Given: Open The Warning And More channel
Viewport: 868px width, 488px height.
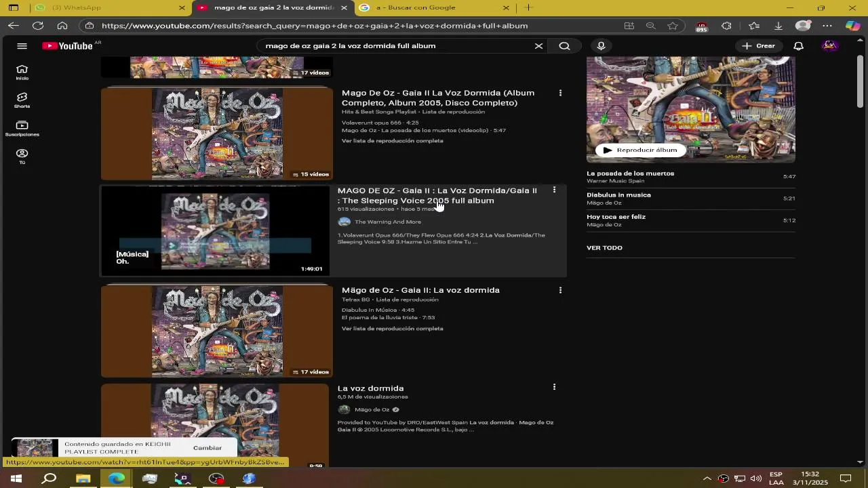Looking at the screenshot, I should pyautogui.click(x=388, y=222).
